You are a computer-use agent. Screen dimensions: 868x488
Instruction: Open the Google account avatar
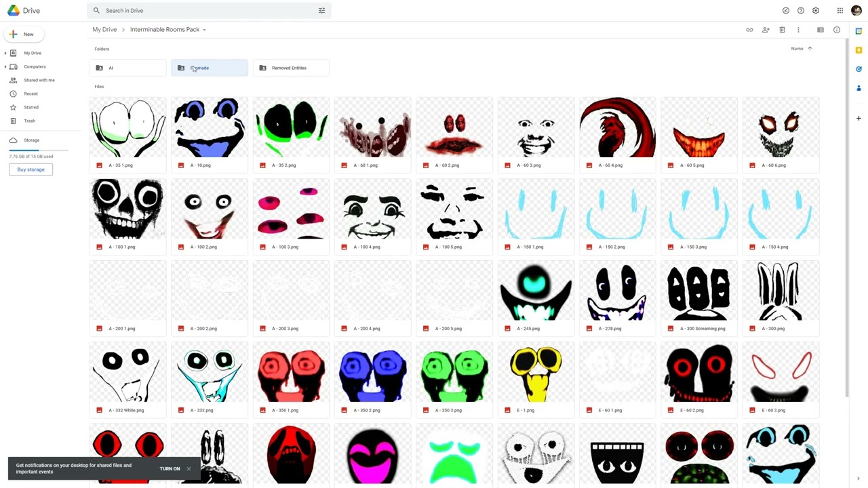[856, 11]
